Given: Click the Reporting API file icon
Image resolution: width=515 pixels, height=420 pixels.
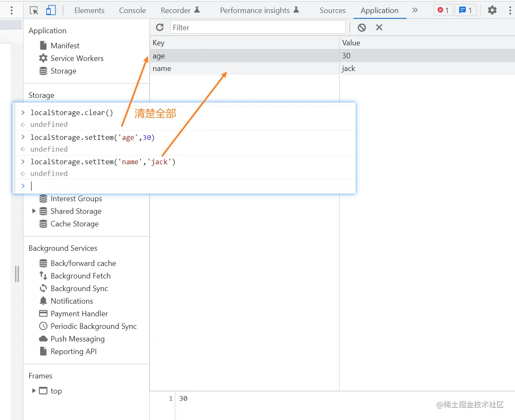Looking at the screenshot, I should click(43, 351).
